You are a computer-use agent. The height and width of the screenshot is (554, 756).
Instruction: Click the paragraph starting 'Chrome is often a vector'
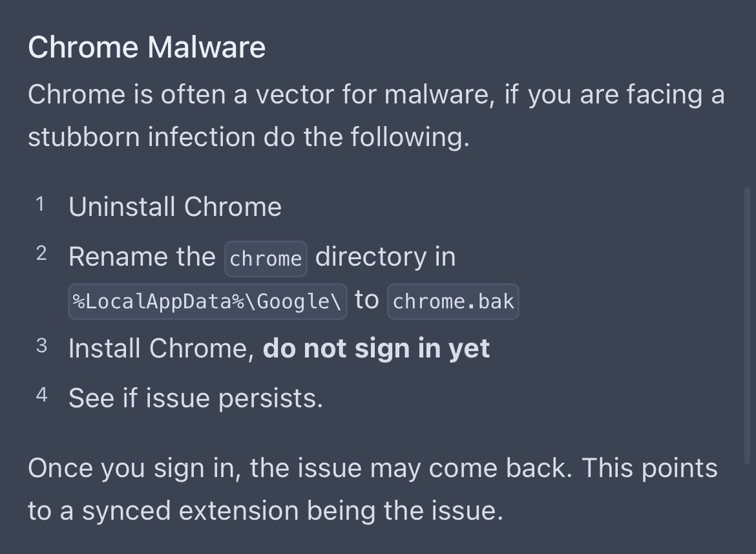(376, 115)
